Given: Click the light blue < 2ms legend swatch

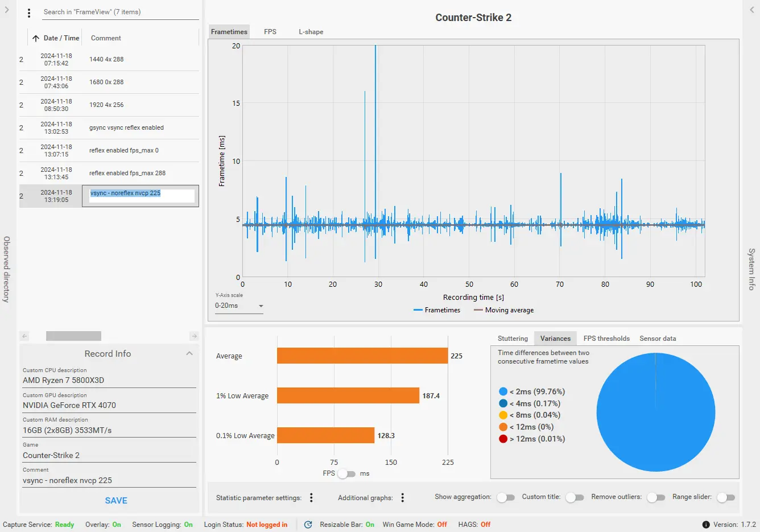Looking at the screenshot, I should [503, 391].
